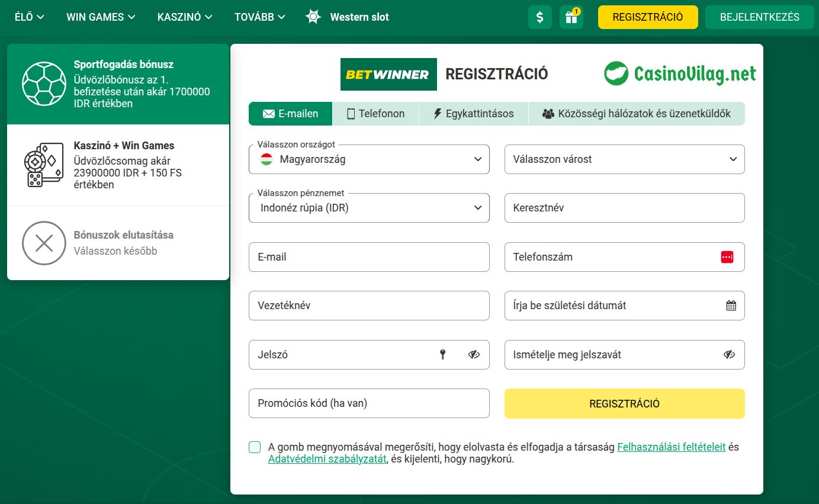Open the Válasszon pénznemet currency dropdown
The image size is (819, 504).
click(x=369, y=208)
